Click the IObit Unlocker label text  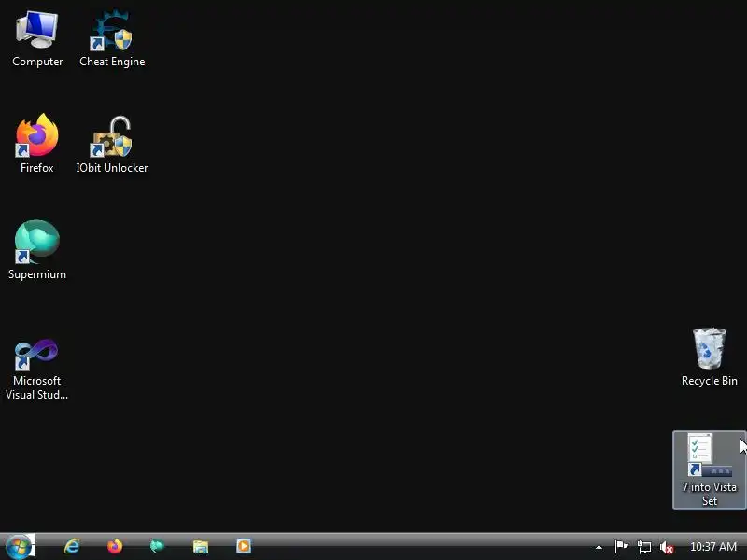pyautogui.click(x=112, y=168)
